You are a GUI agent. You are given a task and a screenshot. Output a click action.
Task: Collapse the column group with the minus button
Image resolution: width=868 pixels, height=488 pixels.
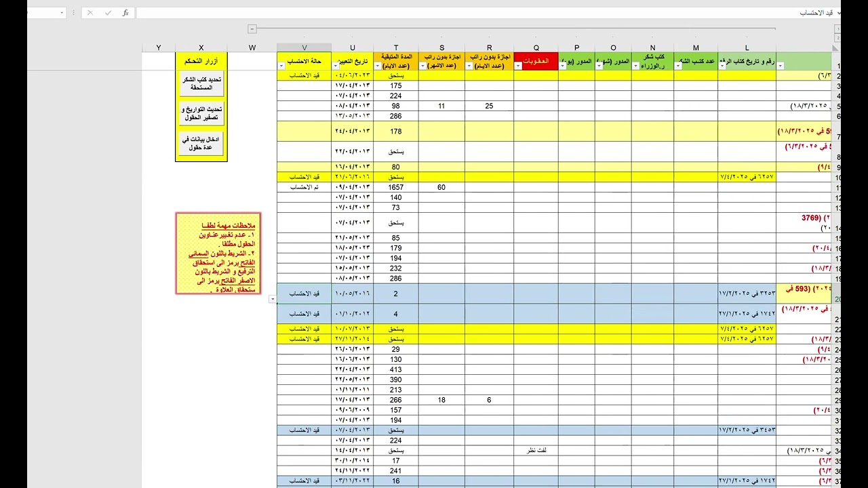(252, 28)
